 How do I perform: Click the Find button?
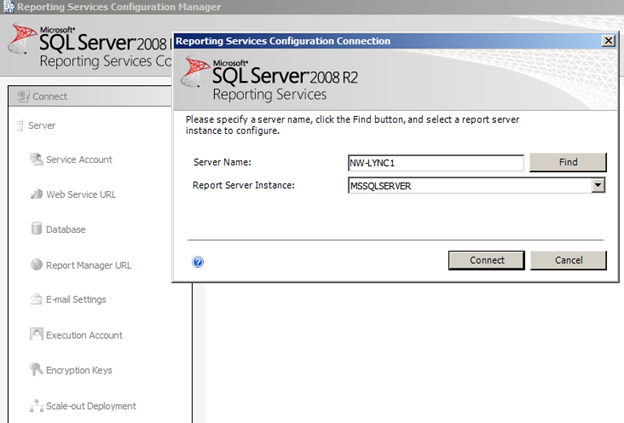pos(568,162)
